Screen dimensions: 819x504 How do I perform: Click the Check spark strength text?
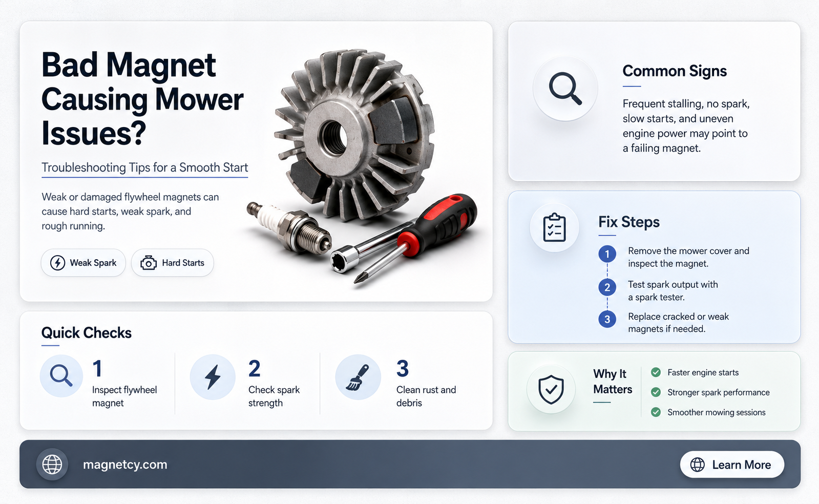click(x=274, y=396)
